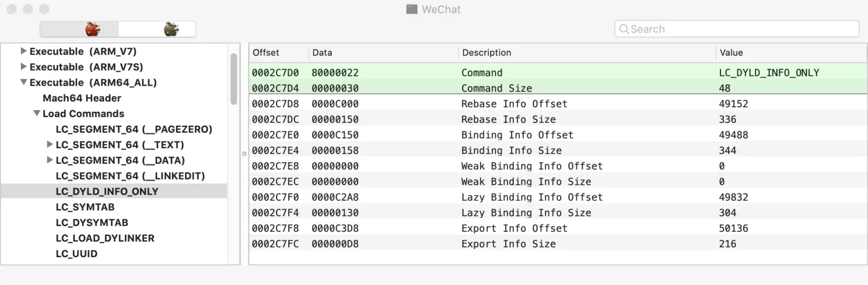Screen dimensions: 868x285
Task: Click the Offset column header
Action: coord(266,53)
